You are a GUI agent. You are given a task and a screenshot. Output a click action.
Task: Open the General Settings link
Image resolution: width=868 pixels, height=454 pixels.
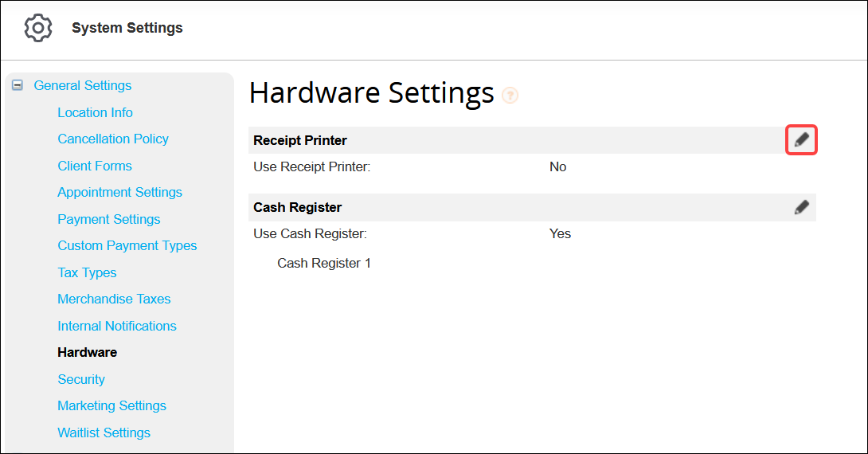point(82,85)
